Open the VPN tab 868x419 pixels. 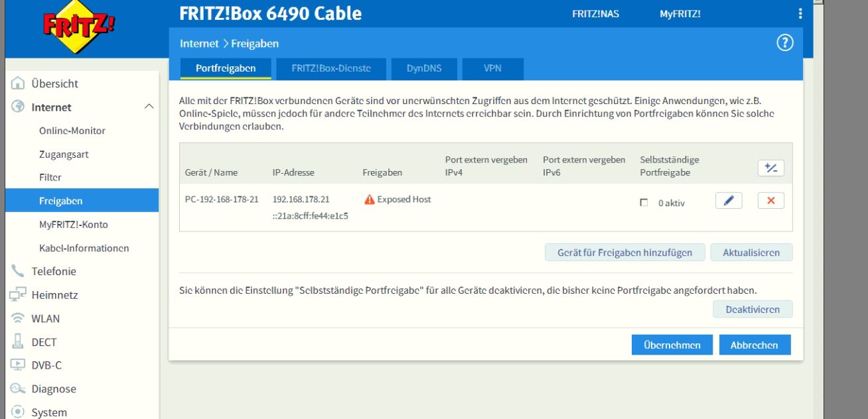pyautogui.click(x=492, y=68)
